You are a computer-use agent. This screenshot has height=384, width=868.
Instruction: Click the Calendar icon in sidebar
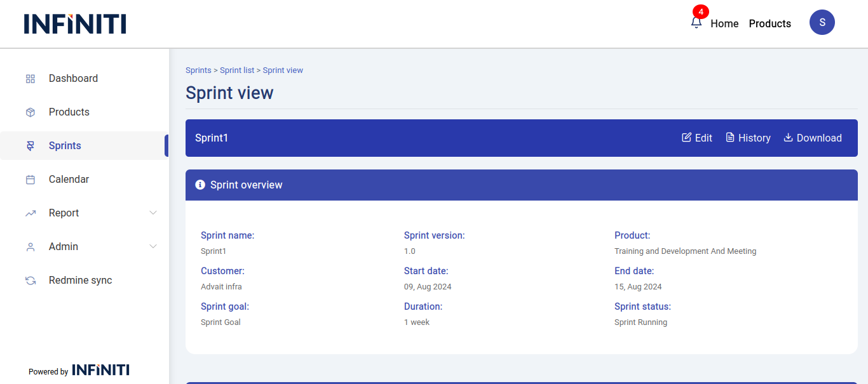(x=31, y=180)
